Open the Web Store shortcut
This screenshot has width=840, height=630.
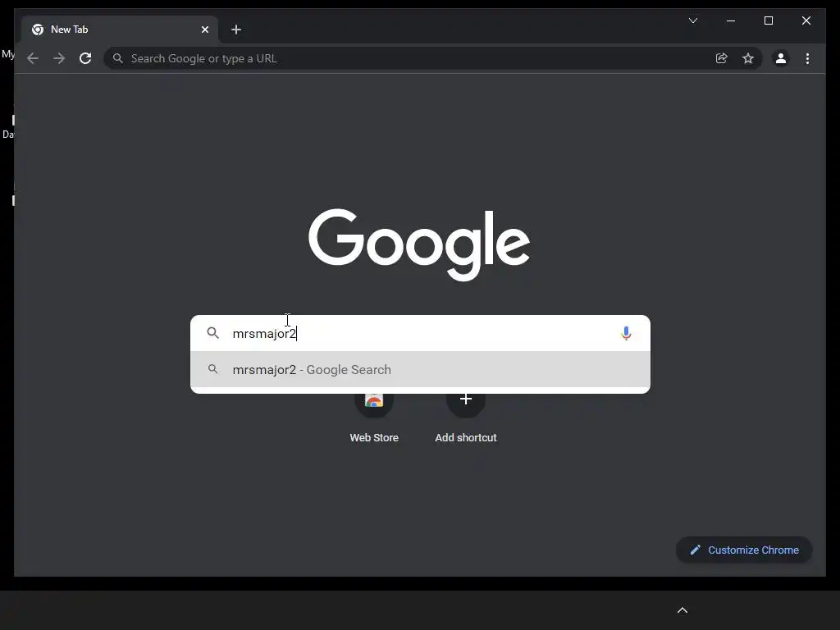374,419
